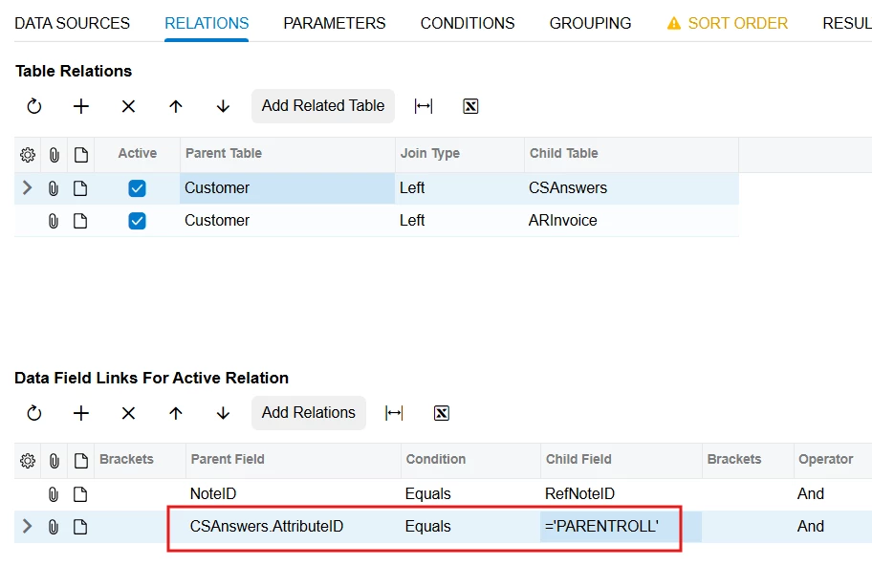Delete the selected Table Relations row
Screen dimensions: 872x588
point(128,106)
